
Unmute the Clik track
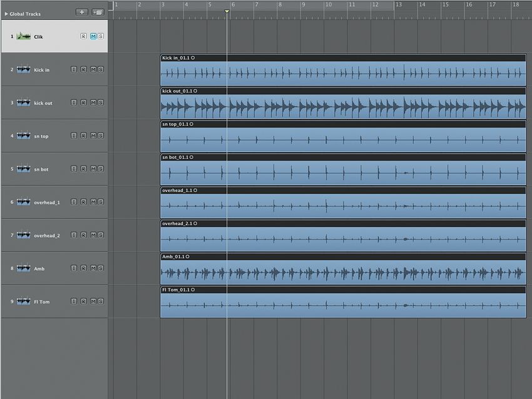tap(91, 36)
